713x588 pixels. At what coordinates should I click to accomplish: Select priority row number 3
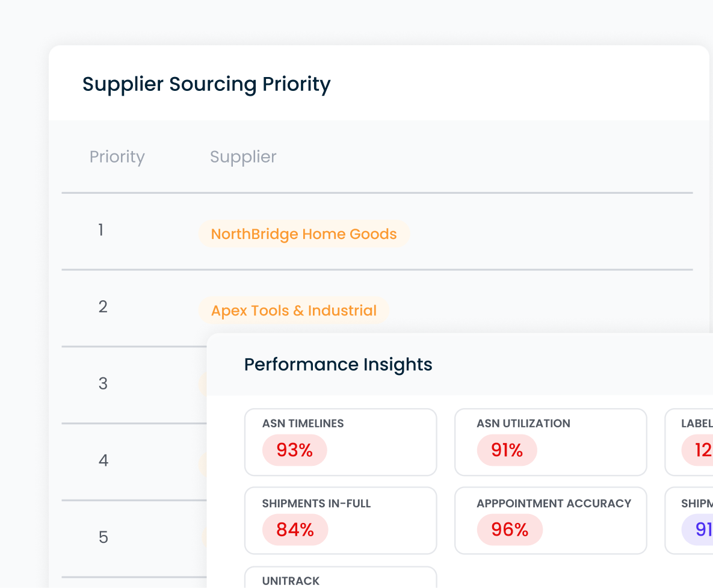(103, 383)
